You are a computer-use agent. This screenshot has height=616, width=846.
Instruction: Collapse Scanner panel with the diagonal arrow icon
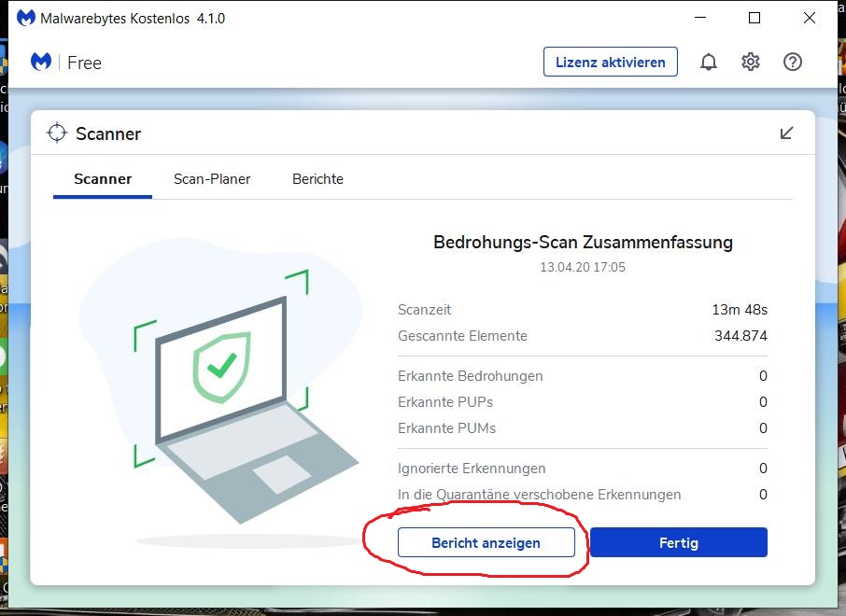click(x=786, y=133)
